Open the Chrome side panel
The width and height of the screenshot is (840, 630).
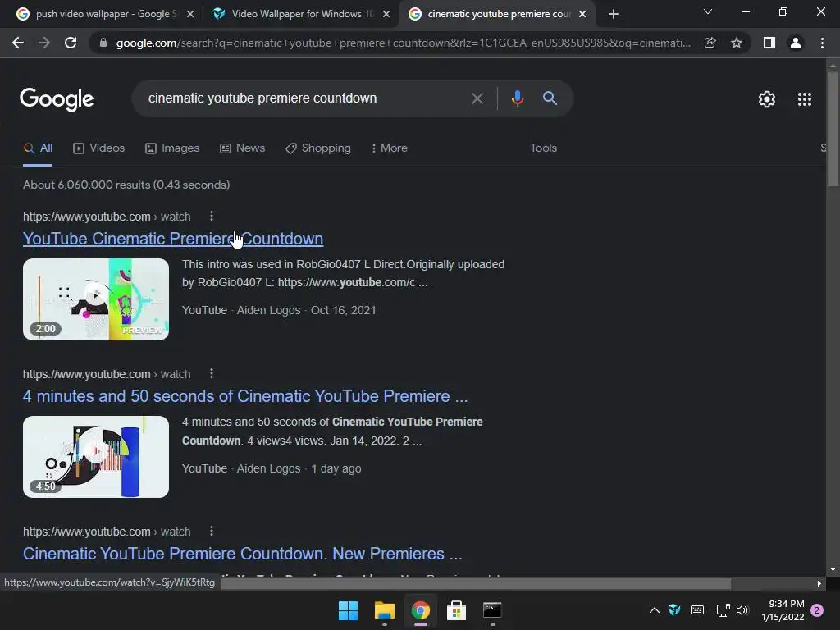[x=769, y=43]
